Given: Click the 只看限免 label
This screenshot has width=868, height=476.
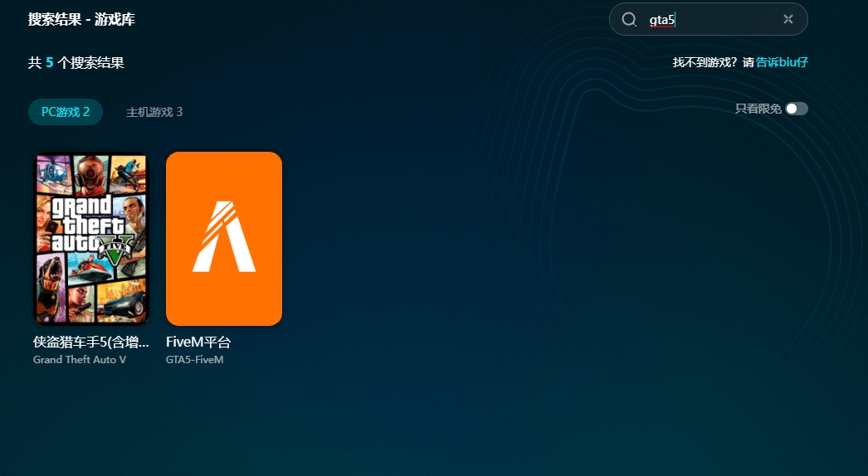Looking at the screenshot, I should click(758, 109).
